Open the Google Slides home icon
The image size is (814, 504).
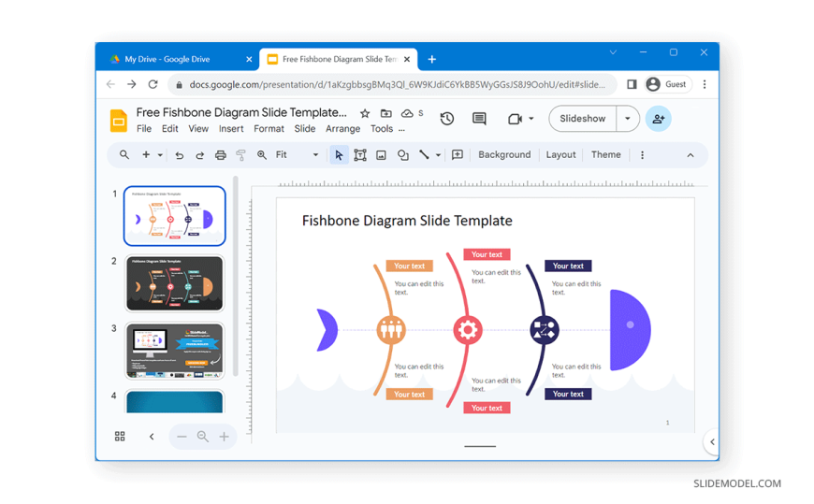(119, 121)
